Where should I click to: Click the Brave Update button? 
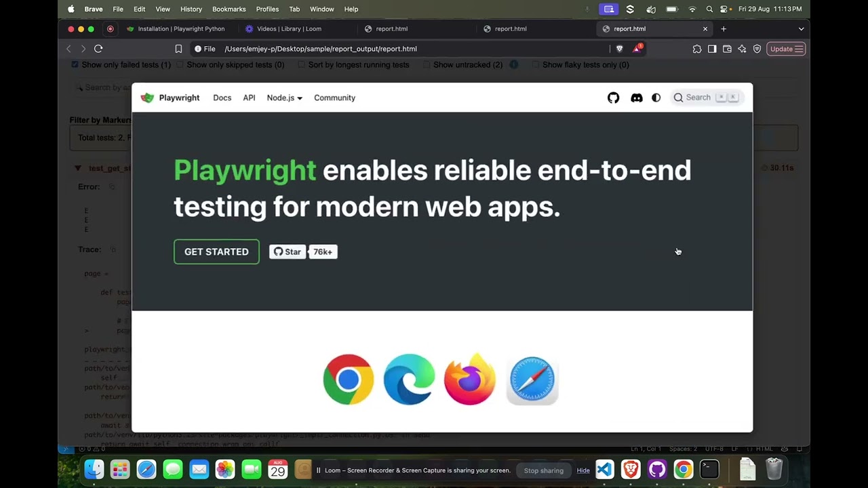(786, 49)
